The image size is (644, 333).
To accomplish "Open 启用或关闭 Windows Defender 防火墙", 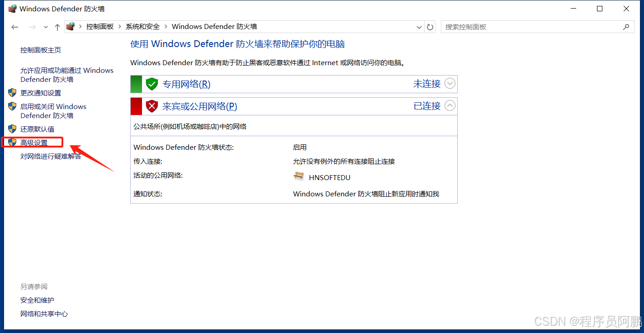I will 53,111.
